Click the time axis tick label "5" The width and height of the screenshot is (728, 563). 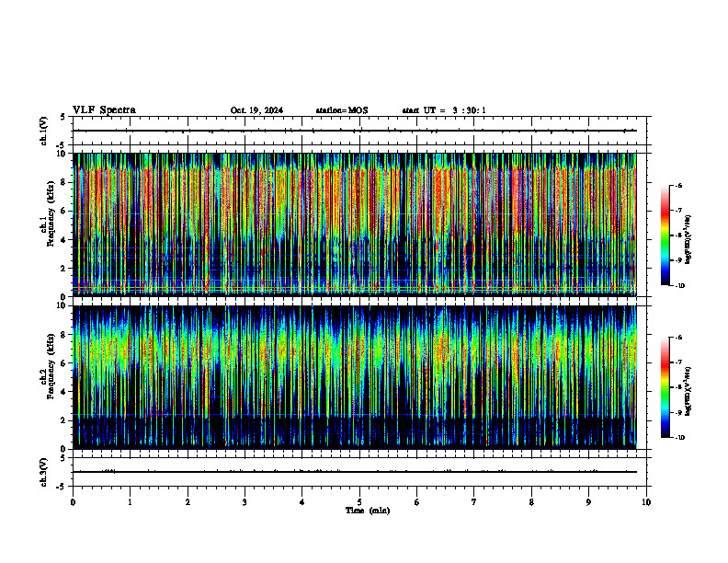point(359,502)
